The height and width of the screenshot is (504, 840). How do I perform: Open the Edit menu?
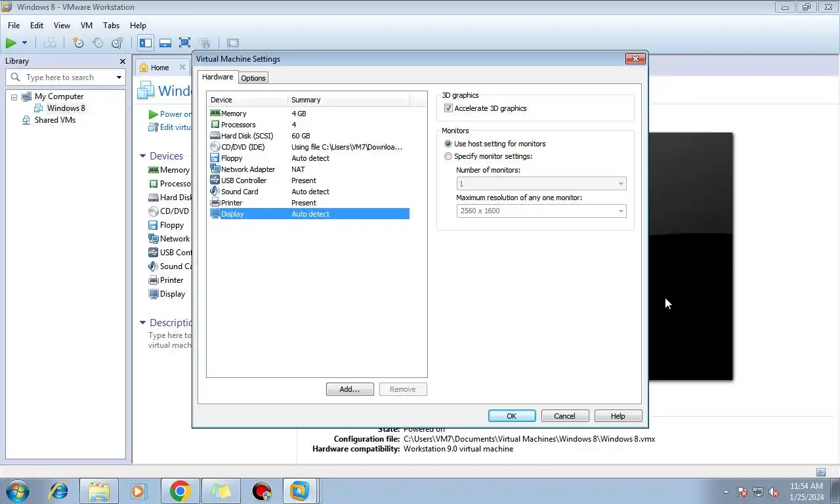pos(37,26)
